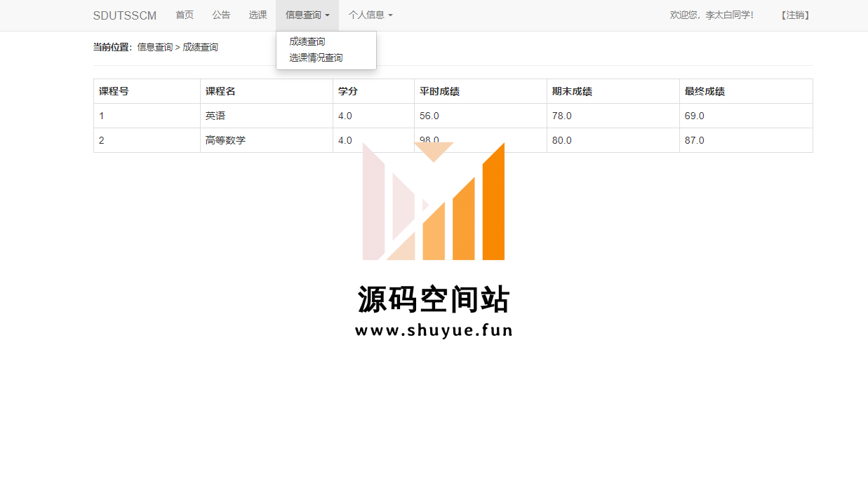Click 信息查询 in the breadcrumb

pyautogui.click(x=154, y=47)
